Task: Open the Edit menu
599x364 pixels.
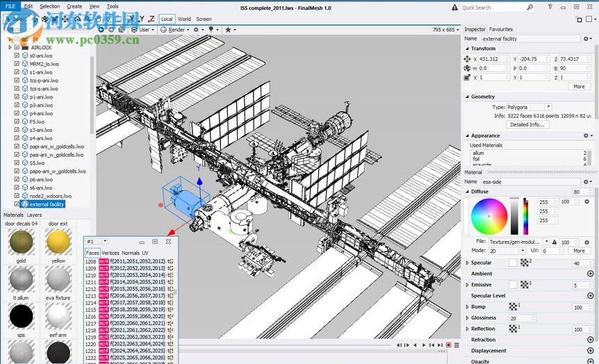Action: coord(28,6)
